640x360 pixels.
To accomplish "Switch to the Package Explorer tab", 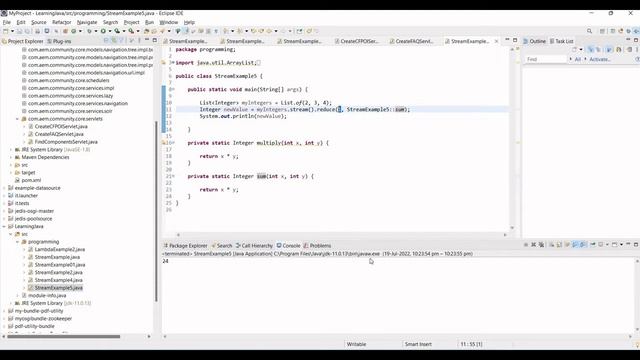I will pos(185,246).
